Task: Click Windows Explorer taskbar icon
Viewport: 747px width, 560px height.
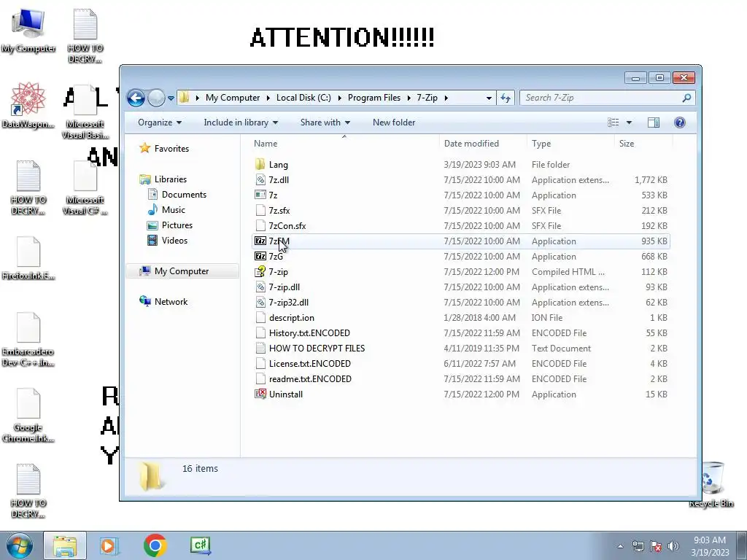Action: pyautogui.click(x=65, y=545)
